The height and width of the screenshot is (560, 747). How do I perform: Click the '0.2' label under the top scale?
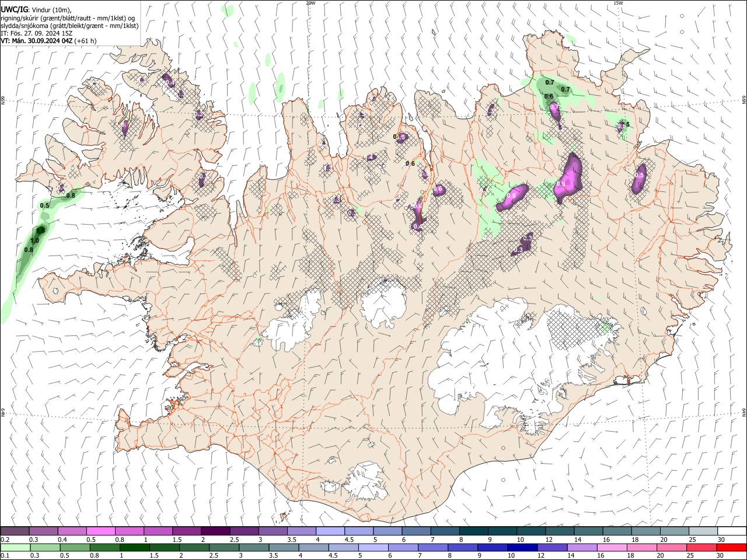[5, 540]
